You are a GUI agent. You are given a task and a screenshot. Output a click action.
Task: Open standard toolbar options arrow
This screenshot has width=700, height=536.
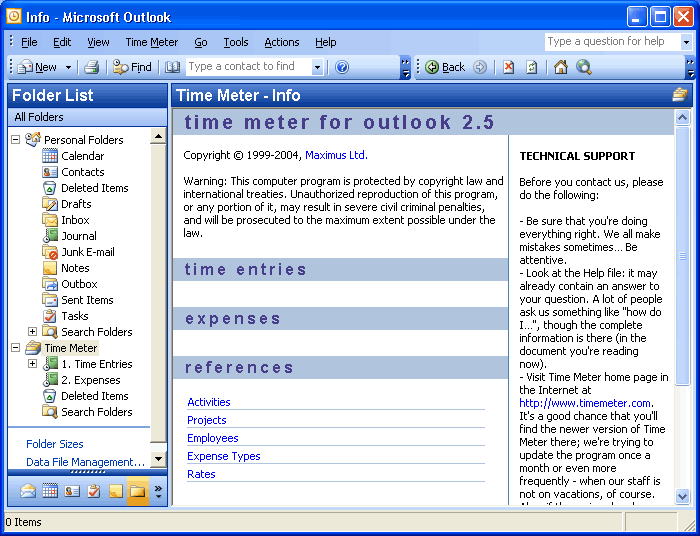405,67
